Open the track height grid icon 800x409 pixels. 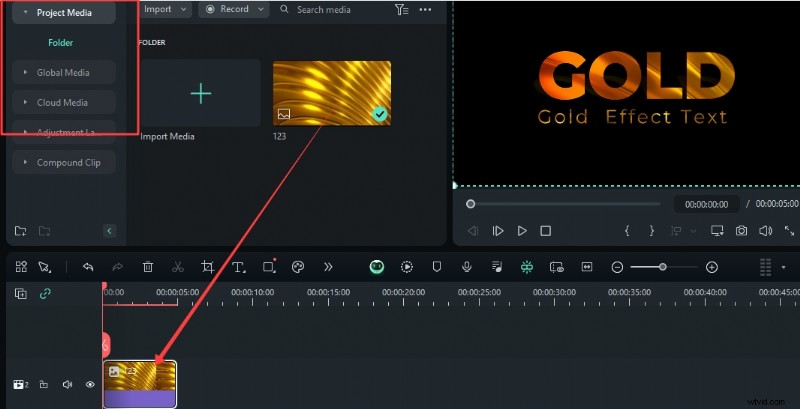[x=765, y=267]
